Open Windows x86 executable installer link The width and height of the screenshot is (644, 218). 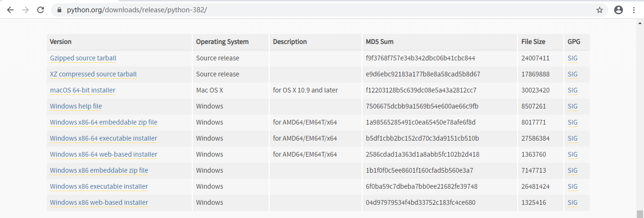point(99,186)
